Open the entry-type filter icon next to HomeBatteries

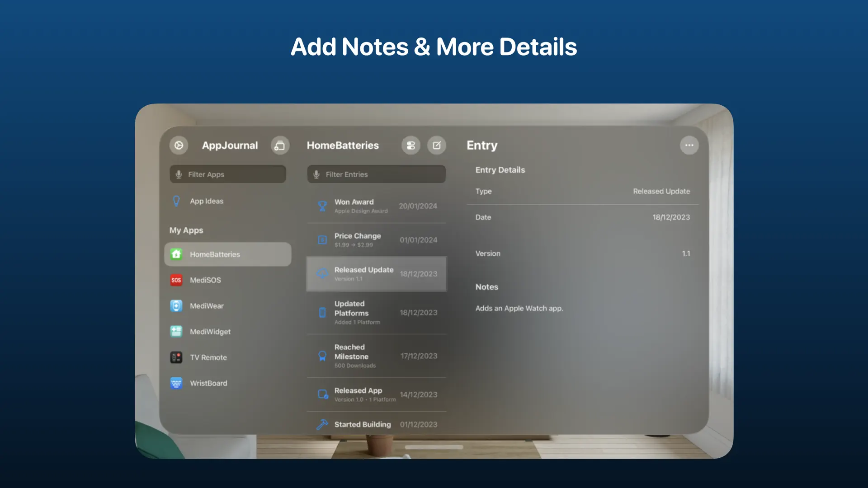410,145
